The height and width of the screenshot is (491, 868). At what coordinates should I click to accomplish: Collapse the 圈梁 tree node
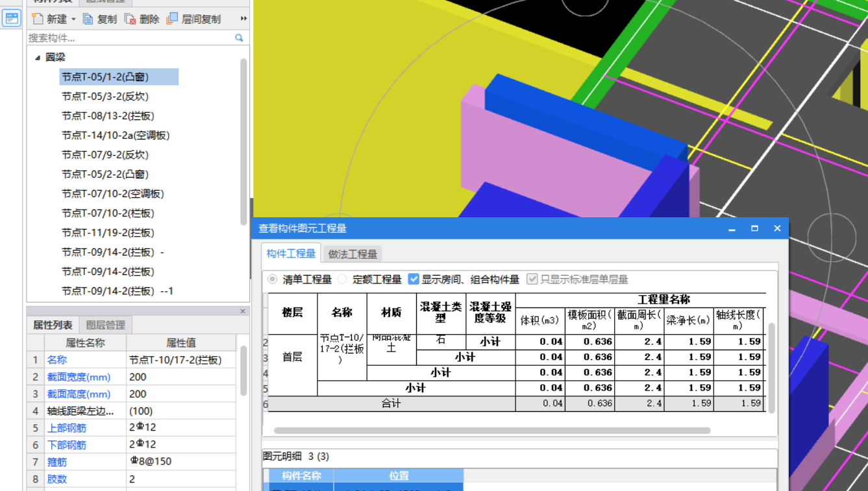click(37, 58)
